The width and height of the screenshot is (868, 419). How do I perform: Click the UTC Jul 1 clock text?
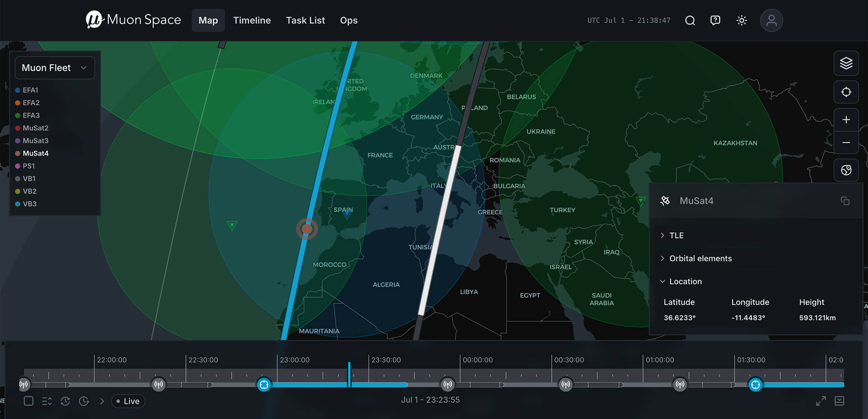pos(629,20)
